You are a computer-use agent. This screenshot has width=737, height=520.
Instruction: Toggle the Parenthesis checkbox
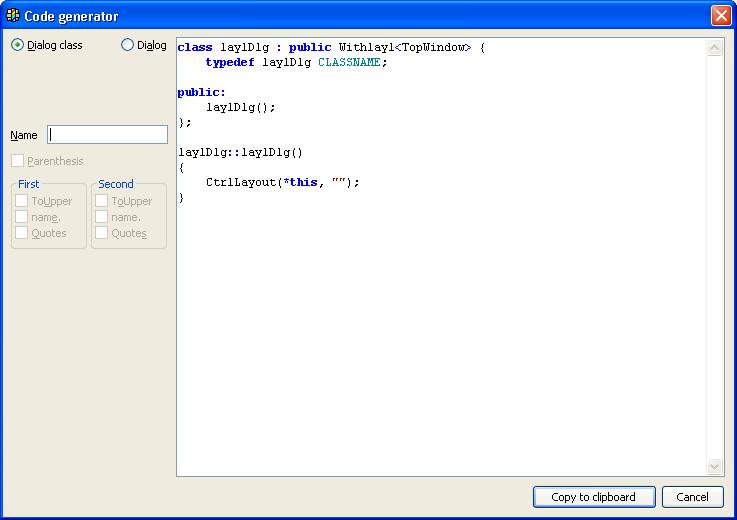coord(17,161)
